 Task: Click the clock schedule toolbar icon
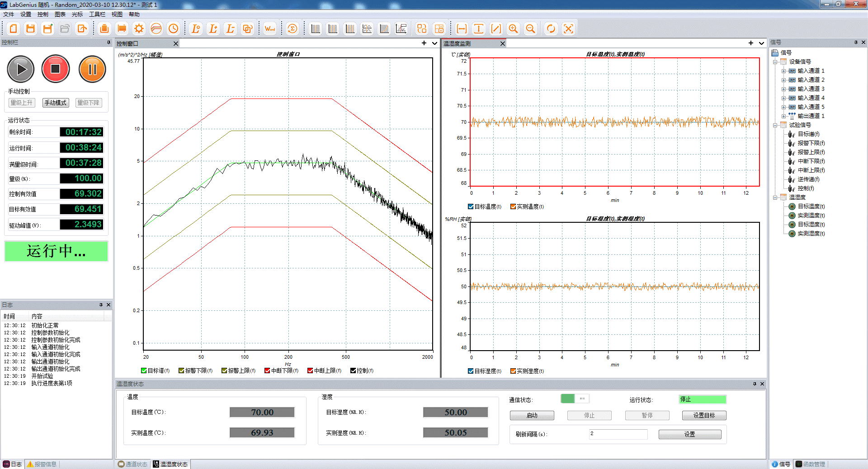click(x=173, y=29)
